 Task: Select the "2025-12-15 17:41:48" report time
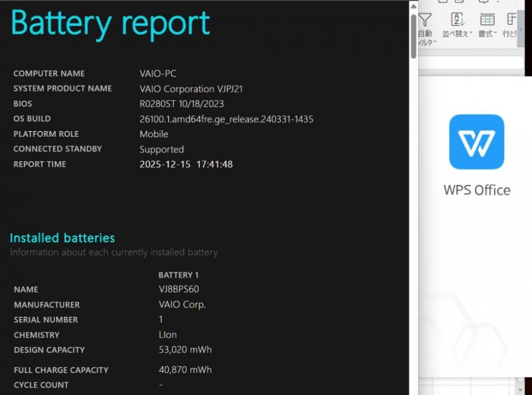[186, 164]
